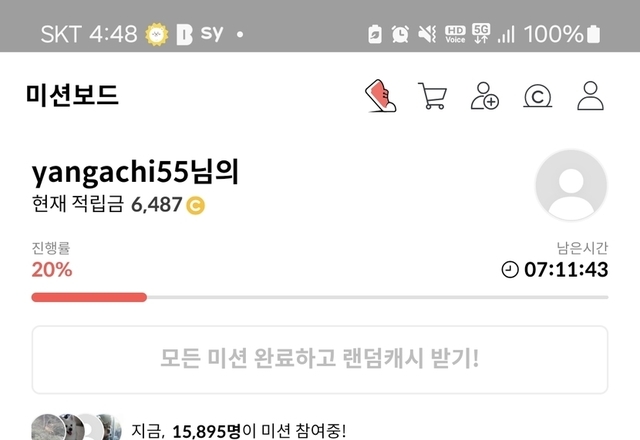
Task: Open the shopping cart
Action: [x=433, y=96]
